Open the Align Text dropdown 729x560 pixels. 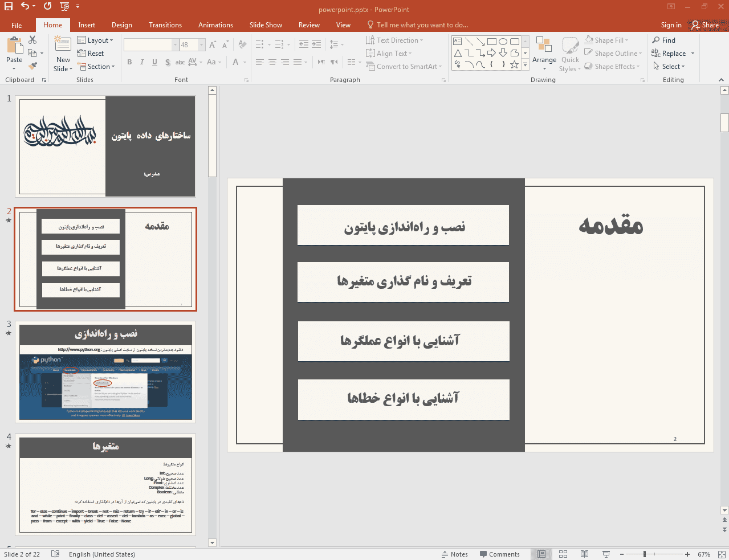[x=389, y=53]
